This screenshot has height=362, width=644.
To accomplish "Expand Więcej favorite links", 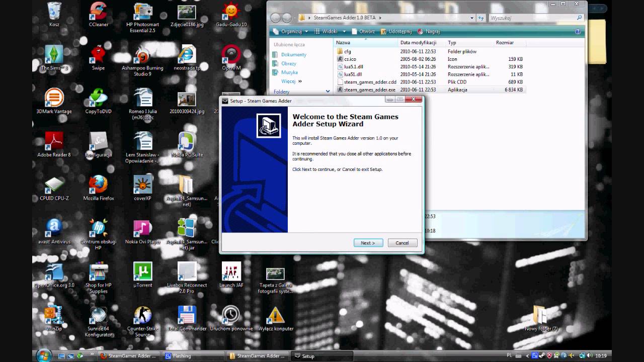I will coord(292,81).
